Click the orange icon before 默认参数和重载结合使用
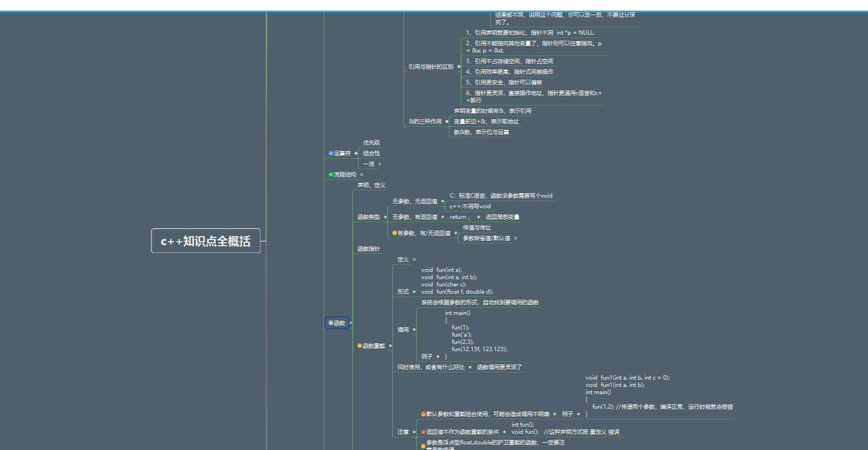The width and height of the screenshot is (868, 450). pyautogui.click(x=424, y=414)
